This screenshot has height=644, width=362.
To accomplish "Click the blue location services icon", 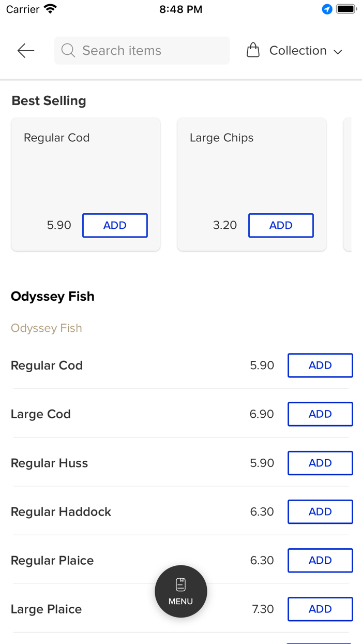I will tap(326, 9).
